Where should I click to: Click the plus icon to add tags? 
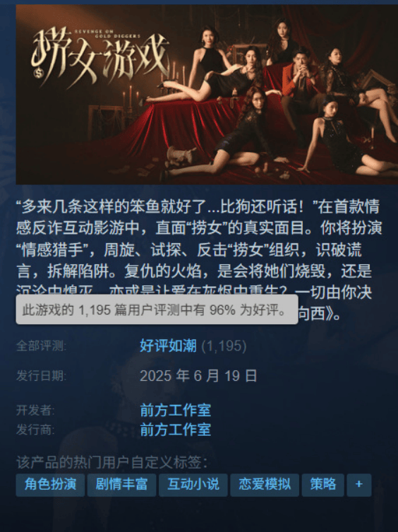(359, 485)
